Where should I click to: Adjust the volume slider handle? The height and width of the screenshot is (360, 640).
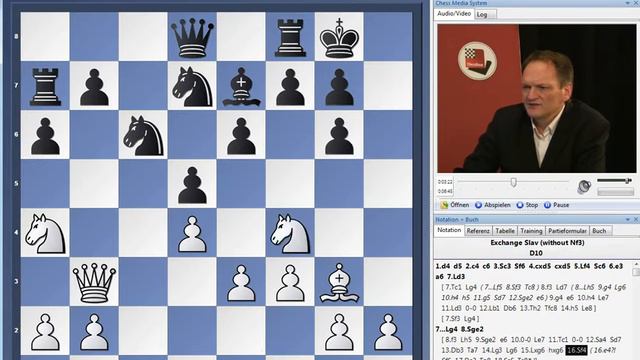(x=627, y=180)
